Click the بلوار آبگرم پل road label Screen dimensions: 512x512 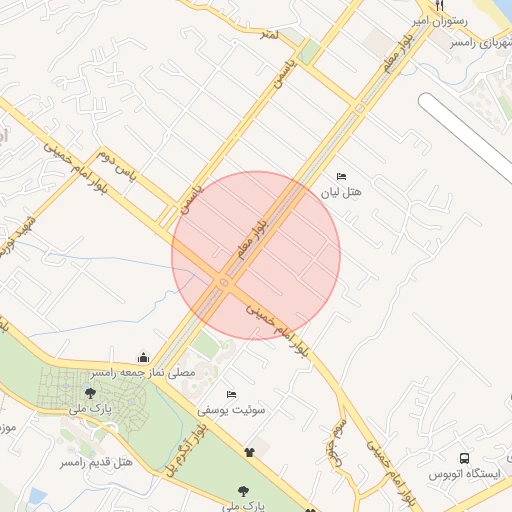point(186,450)
